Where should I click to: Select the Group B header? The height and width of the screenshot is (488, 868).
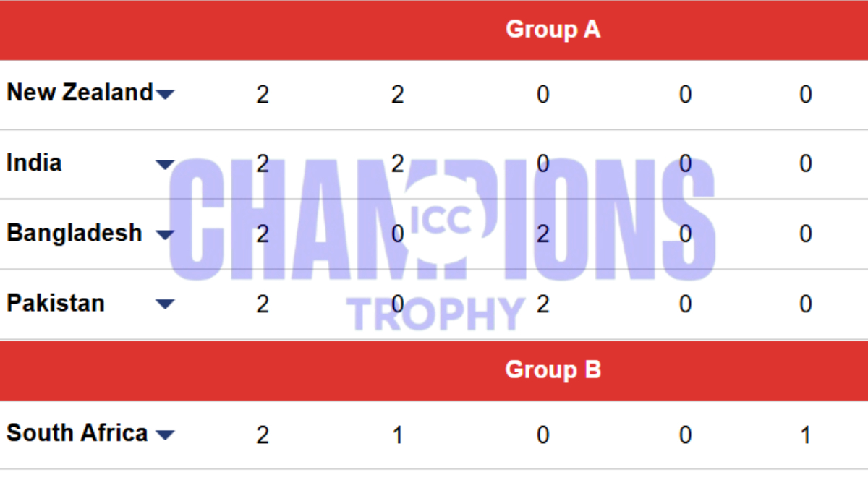click(553, 369)
